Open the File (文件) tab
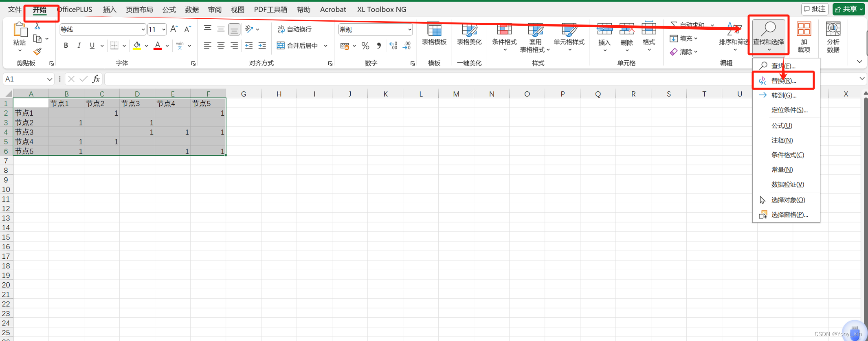 click(15, 9)
